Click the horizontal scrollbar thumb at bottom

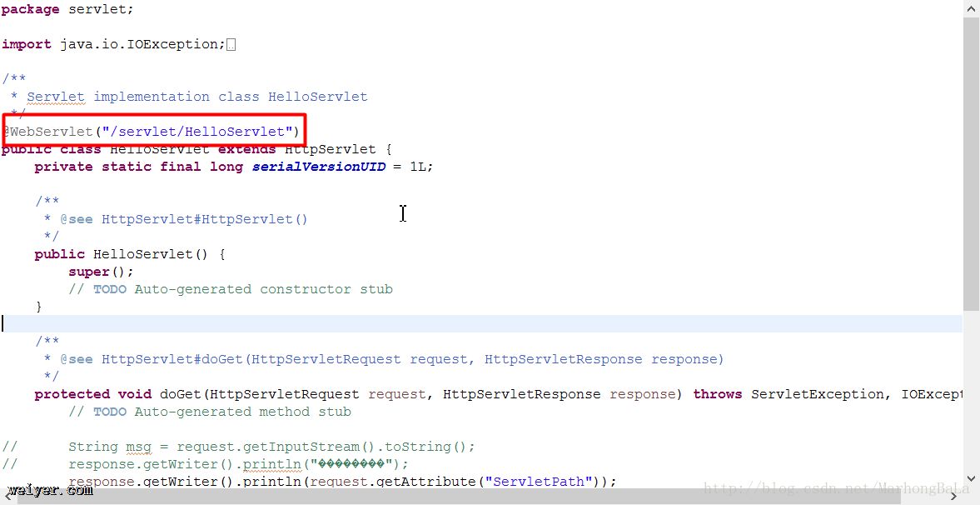[x=458, y=497]
